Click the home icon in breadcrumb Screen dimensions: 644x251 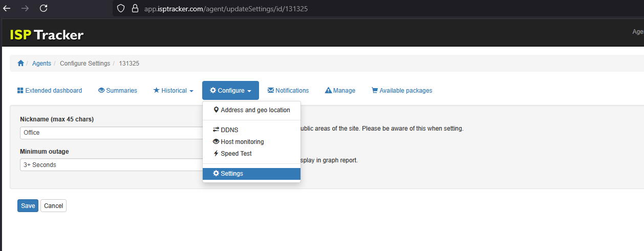[20, 64]
